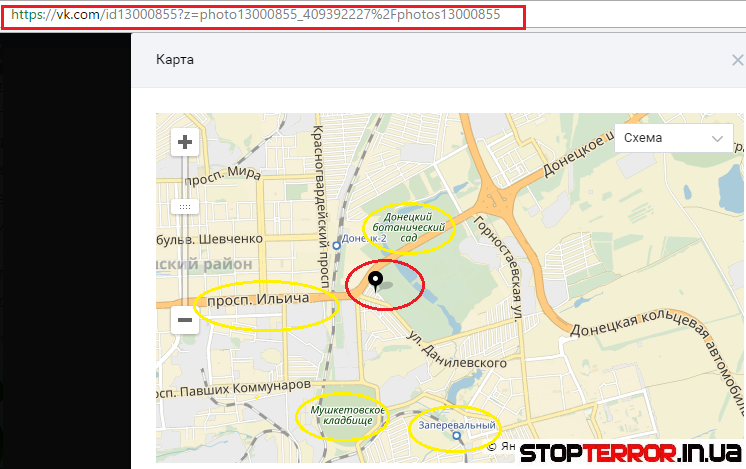Click the zoom level slider handle
The height and width of the screenshot is (469, 746).
coord(184,206)
